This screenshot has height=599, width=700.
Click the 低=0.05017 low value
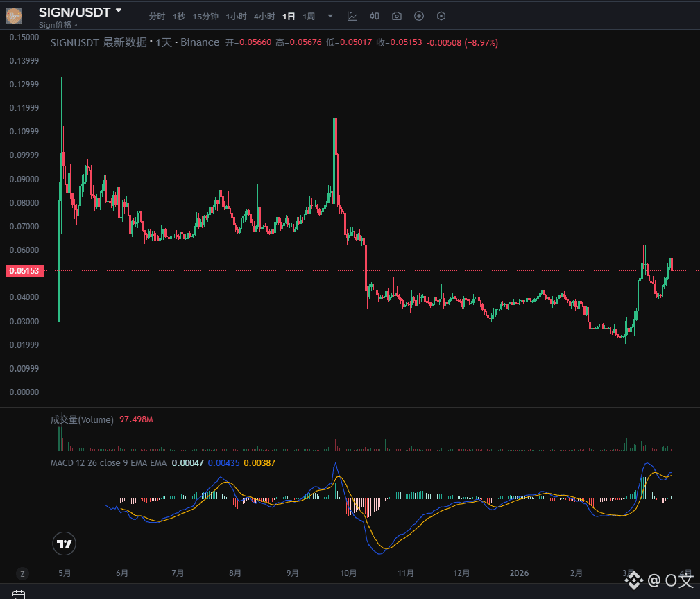(349, 42)
